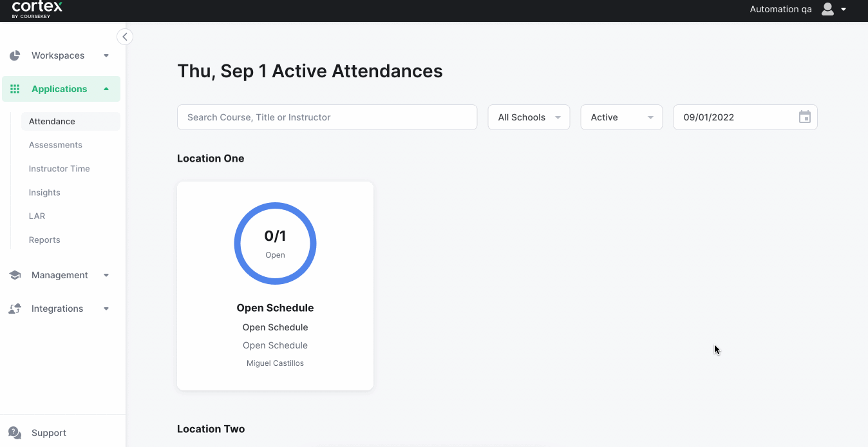The width and height of the screenshot is (868, 447).
Task: Click the Workspaces pie chart icon
Action: click(x=15, y=55)
